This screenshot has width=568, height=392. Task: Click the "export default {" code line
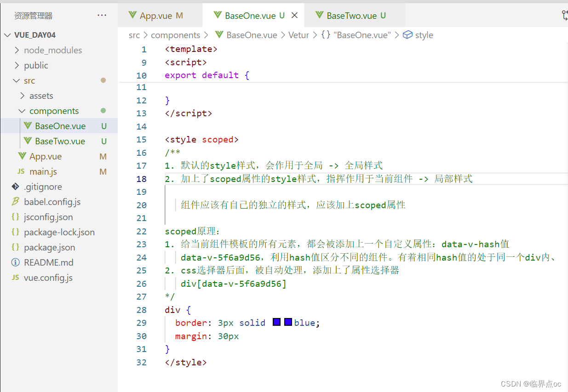click(x=207, y=75)
